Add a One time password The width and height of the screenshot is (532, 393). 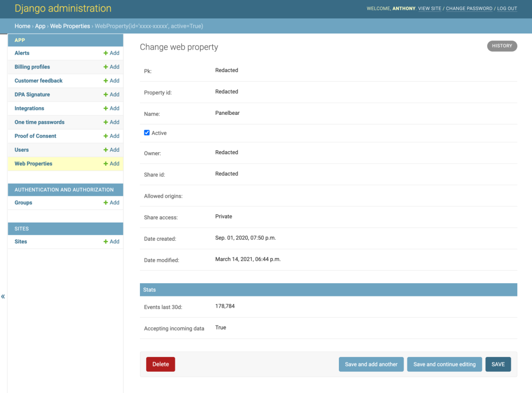coord(111,122)
